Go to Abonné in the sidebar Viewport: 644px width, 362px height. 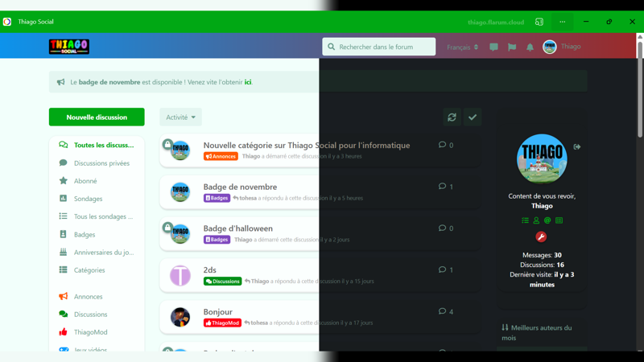tap(85, 181)
